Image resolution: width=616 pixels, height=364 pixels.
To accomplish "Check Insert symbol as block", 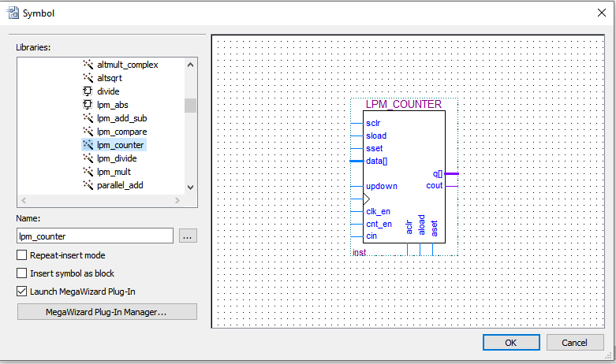I will [x=22, y=273].
